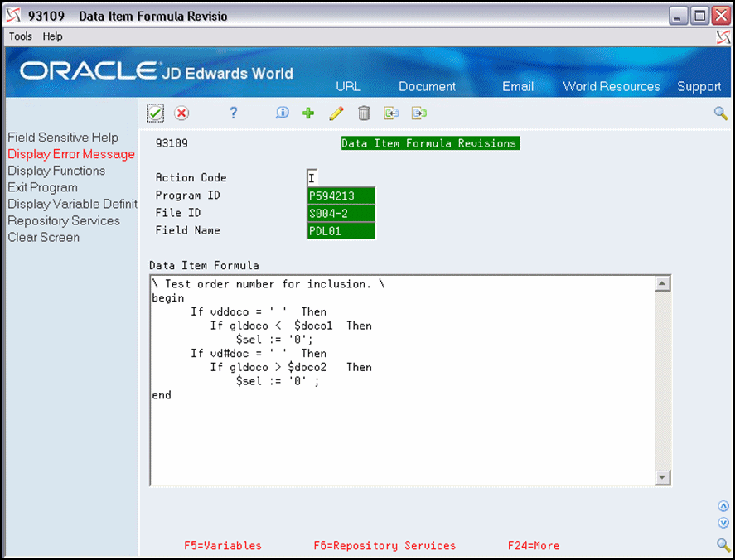Select Clear Screen option

click(44, 237)
